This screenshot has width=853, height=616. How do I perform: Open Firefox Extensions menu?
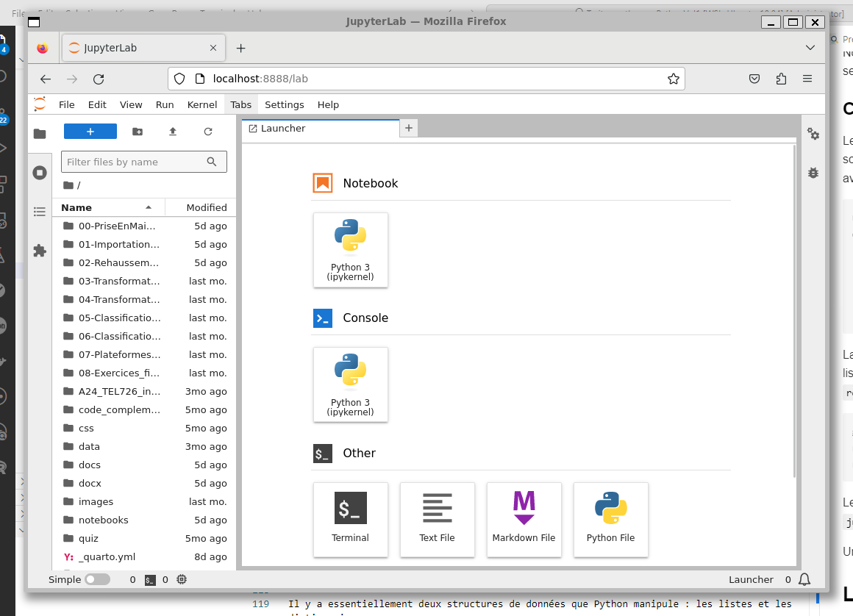coord(781,79)
